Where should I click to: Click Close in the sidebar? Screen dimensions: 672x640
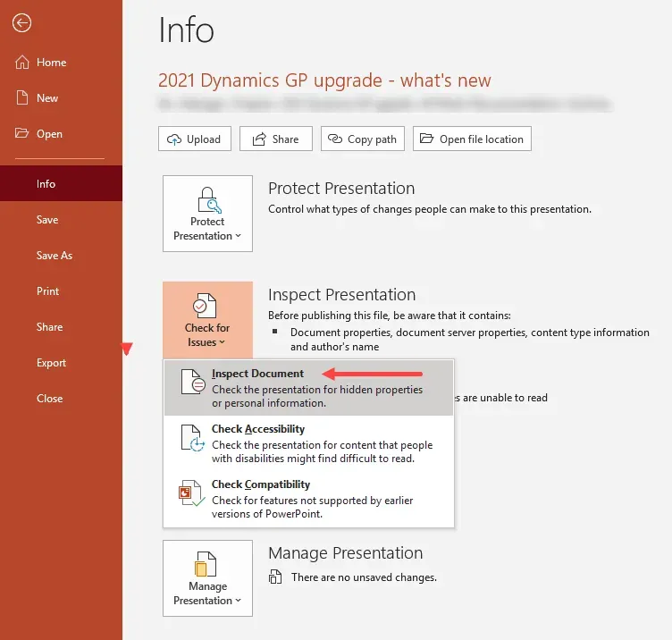tap(50, 399)
